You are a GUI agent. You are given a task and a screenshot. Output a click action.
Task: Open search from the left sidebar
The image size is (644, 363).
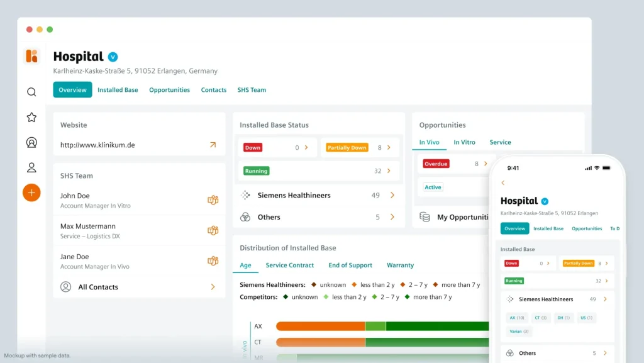coord(31,92)
